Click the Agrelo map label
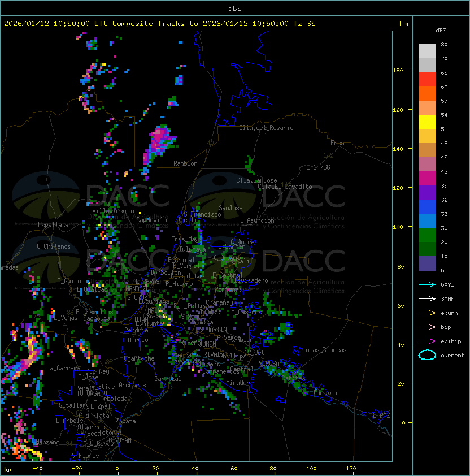Viewport: 470px width, 476px height. click(x=138, y=340)
